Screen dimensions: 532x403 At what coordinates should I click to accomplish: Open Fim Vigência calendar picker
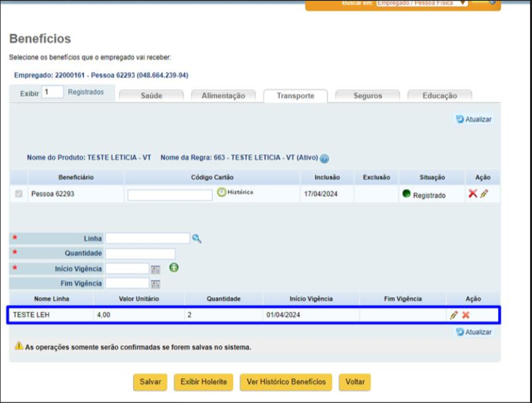coord(155,284)
